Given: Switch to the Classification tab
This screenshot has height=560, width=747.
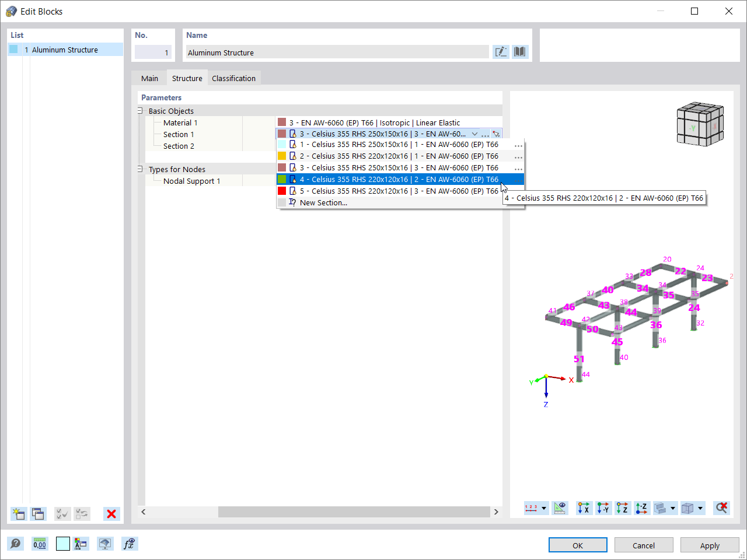Looking at the screenshot, I should pos(234,78).
